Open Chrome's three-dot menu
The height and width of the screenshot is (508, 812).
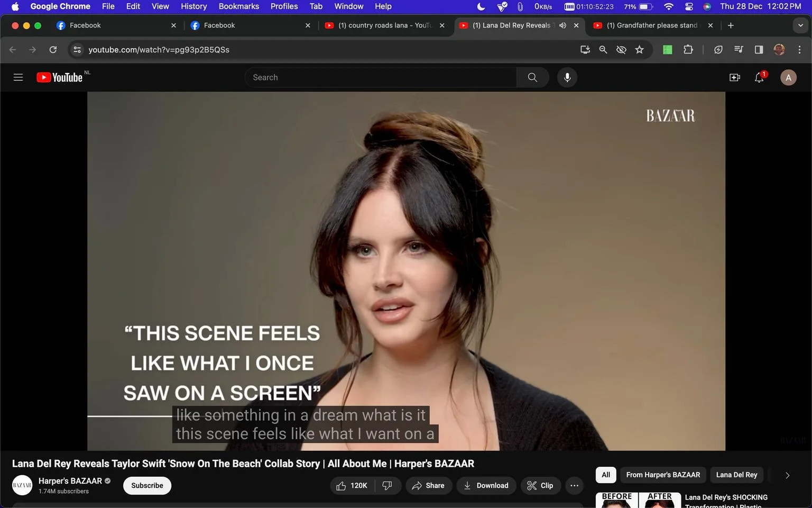[799, 50]
